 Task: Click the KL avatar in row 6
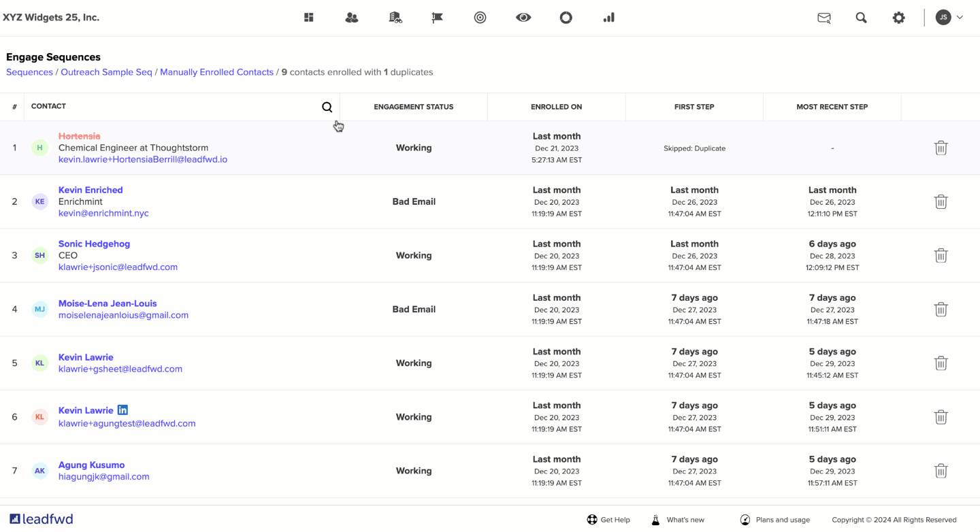pos(39,416)
